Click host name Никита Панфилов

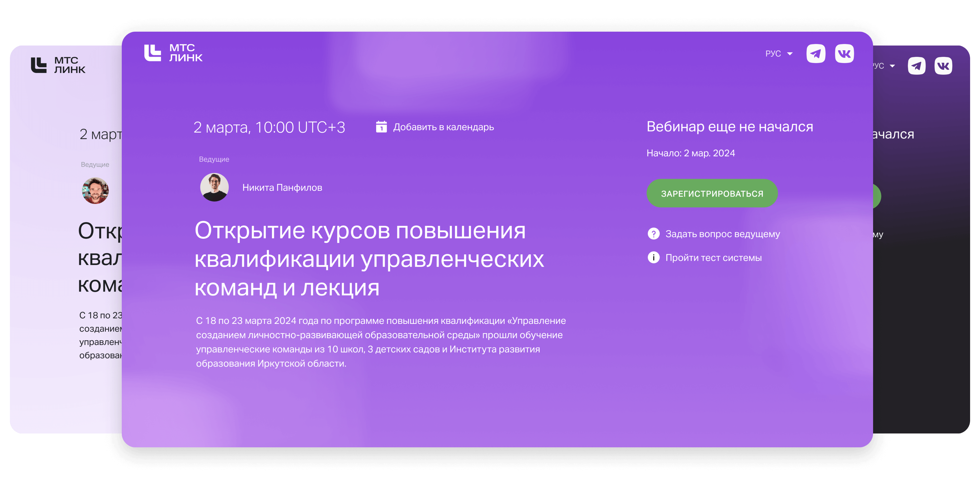[282, 188]
